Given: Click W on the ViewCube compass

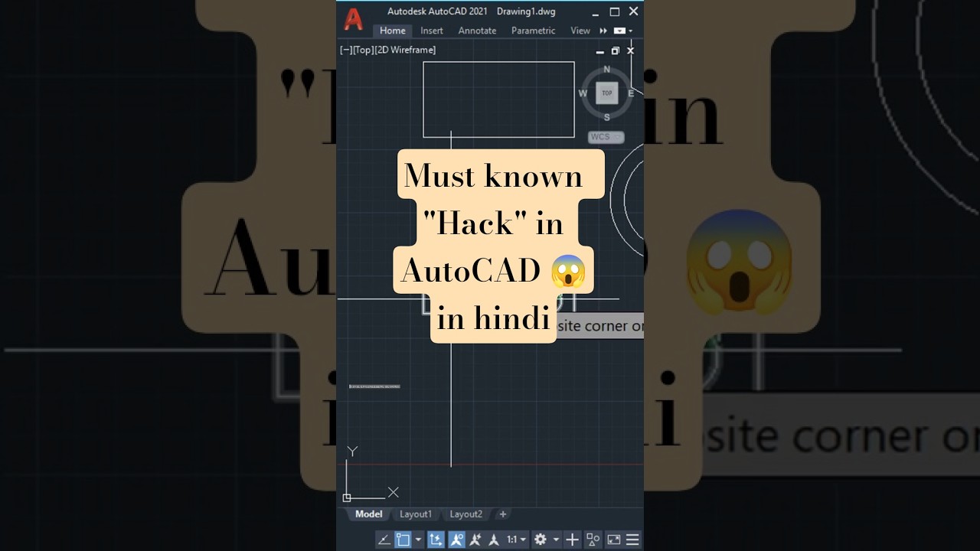Looking at the screenshot, I should pyautogui.click(x=583, y=93).
